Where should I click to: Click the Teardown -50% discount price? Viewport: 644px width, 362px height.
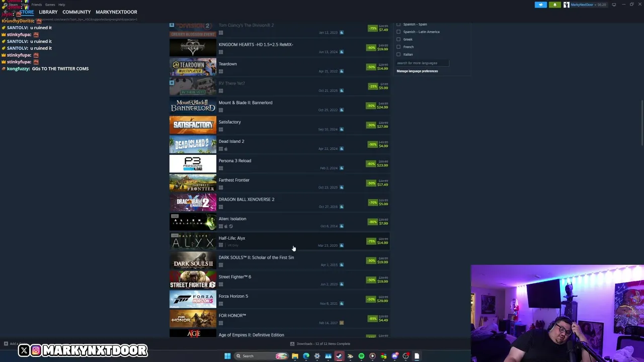tap(377, 67)
